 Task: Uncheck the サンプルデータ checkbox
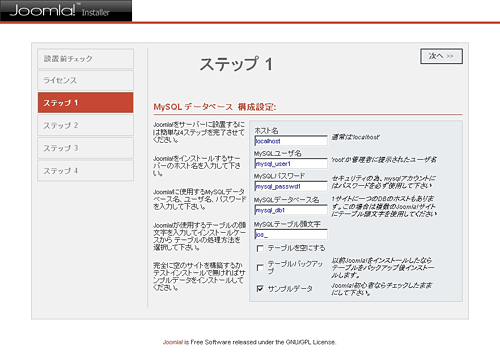click(x=260, y=289)
